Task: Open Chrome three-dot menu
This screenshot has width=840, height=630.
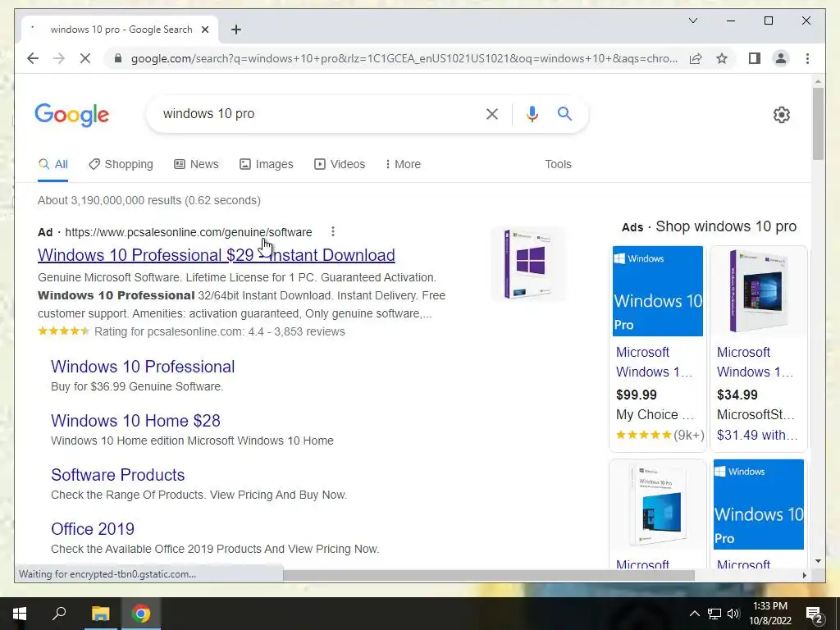Action: (807, 58)
